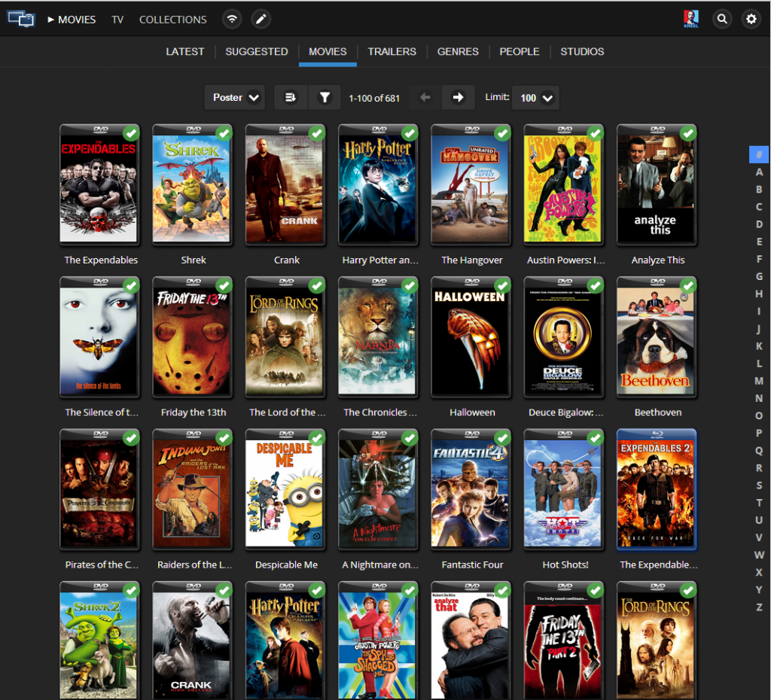
Task: Switch to the TRAILERS tab
Action: pyautogui.click(x=392, y=51)
